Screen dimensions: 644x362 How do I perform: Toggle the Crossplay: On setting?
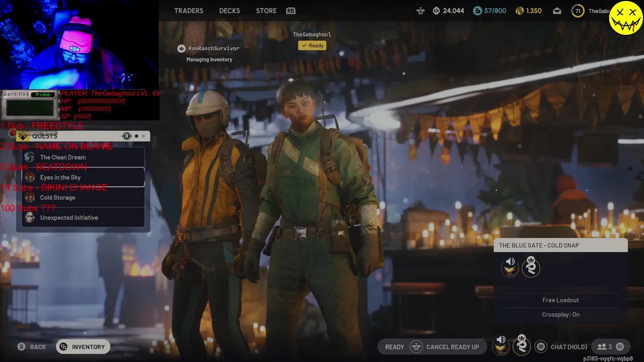[560, 315]
